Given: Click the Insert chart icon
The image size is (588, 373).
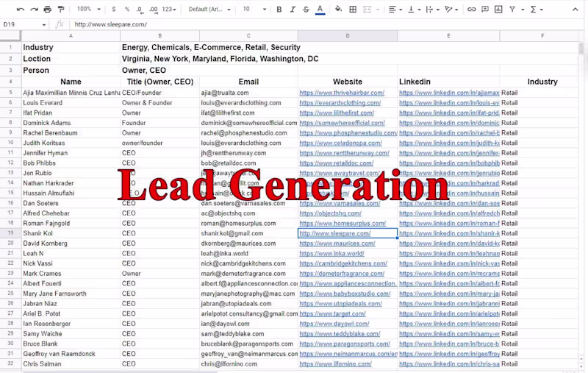Looking at the screenshot, I should [x=498, y=10].
